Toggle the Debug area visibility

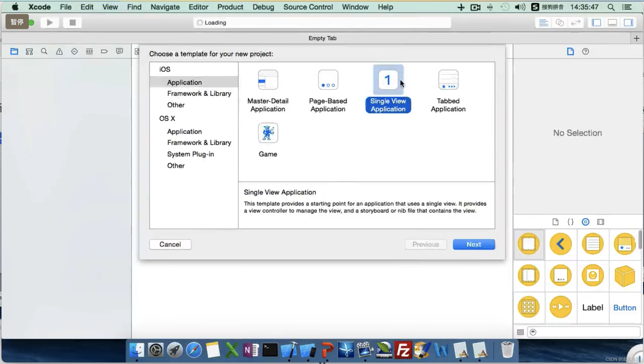click(612, 23)
